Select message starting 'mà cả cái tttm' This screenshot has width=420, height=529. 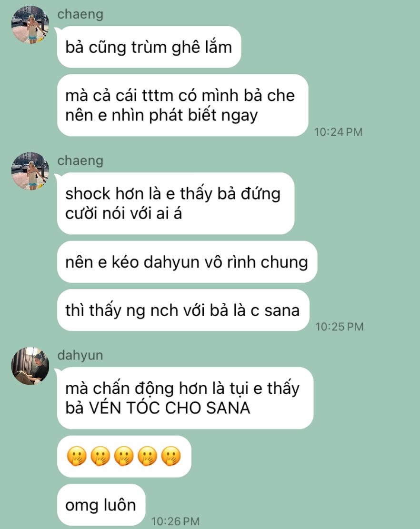pyautogui.click(x=182, y=105)
